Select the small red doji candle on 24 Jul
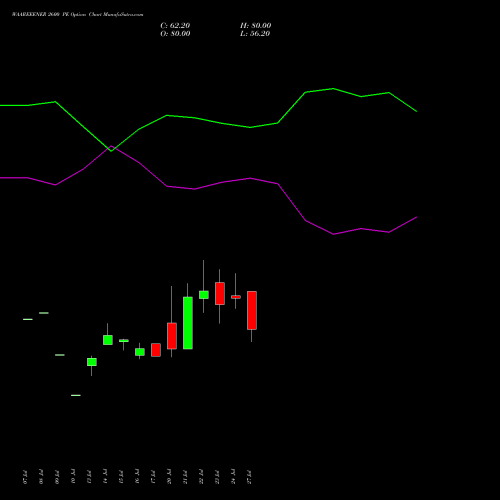 point(236,297)
